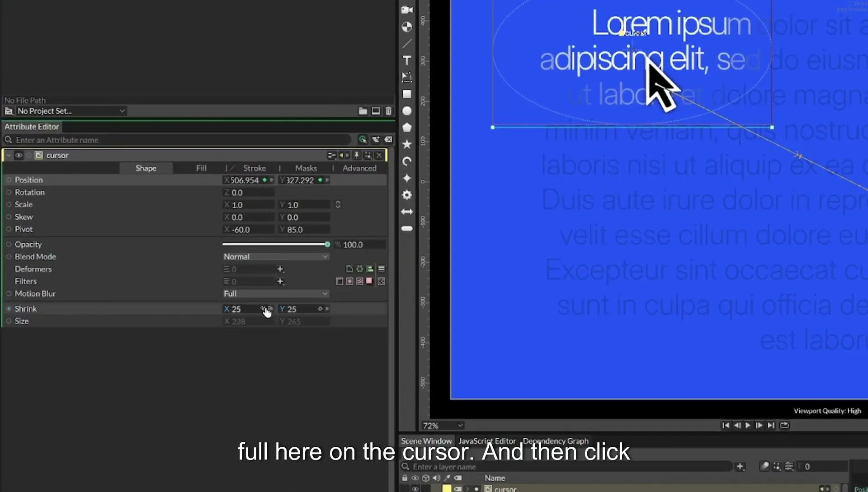Click the Play button in viewport

coord(748,425)
